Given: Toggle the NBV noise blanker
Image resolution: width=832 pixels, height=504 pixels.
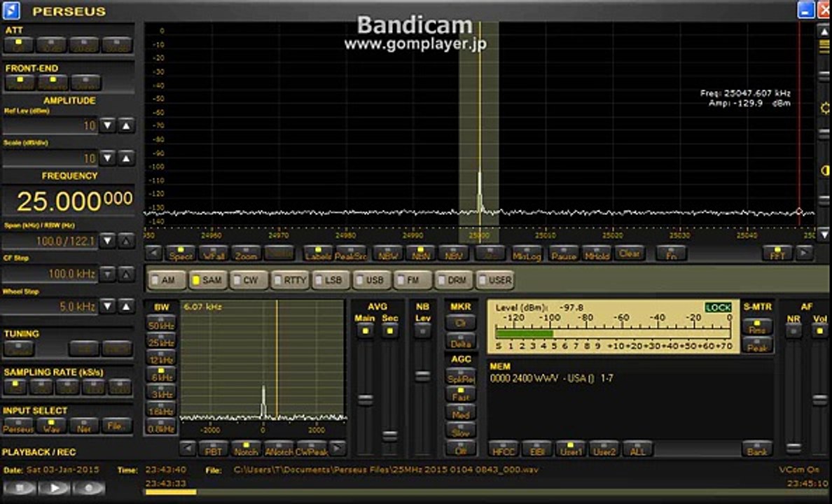Looking at the screenshot, I should [x=454, y=253].
